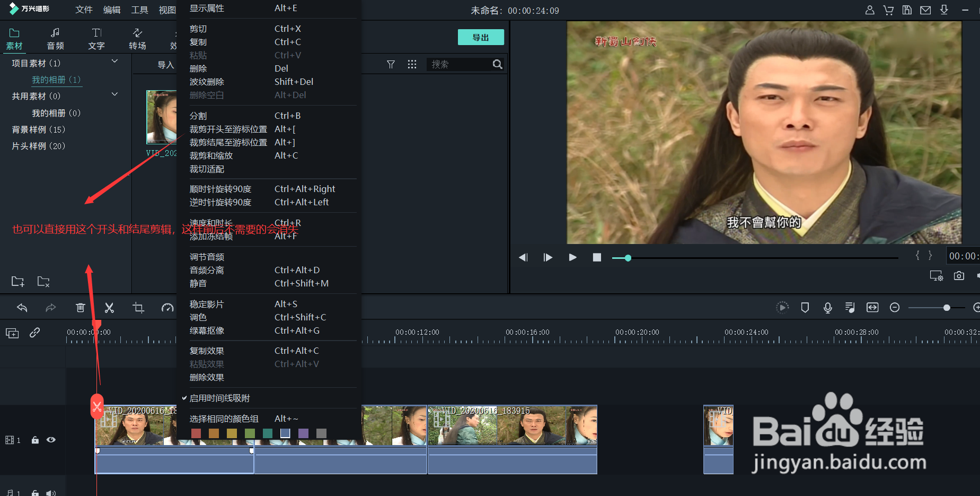Add a marker with the shield icon
The width and height of the screenshot is (980, 496).
[x=805, y=308]
